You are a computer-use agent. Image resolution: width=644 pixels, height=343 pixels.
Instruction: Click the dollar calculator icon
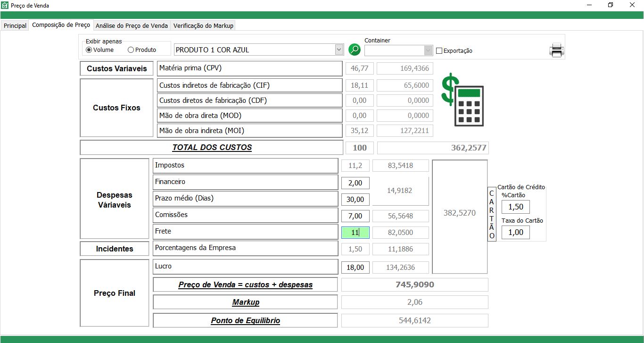point(462,100)
